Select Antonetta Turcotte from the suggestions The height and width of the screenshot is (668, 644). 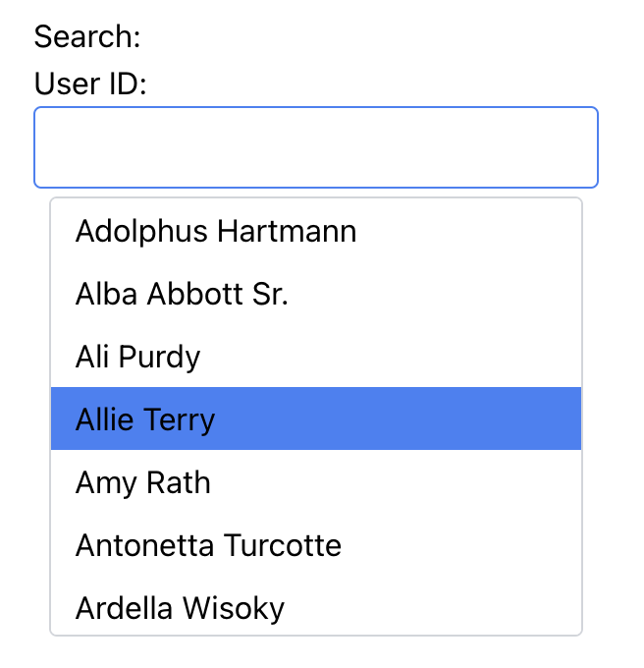pyautogui.click(x=208, y=545)
